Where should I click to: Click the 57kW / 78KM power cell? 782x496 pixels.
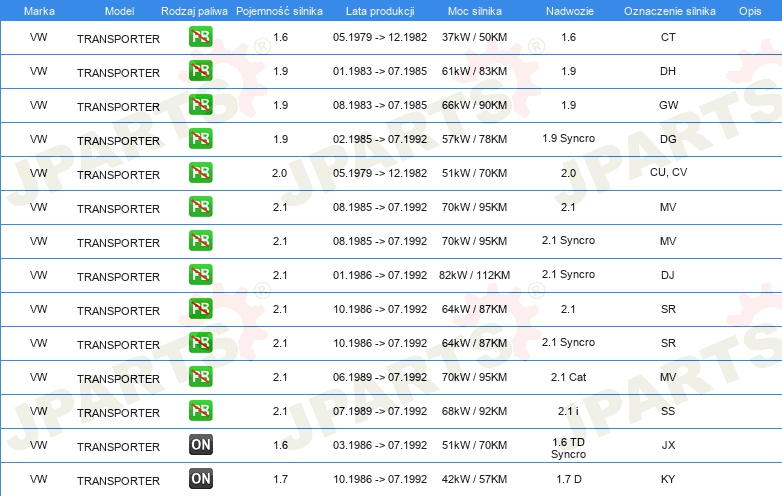[474, 139]
